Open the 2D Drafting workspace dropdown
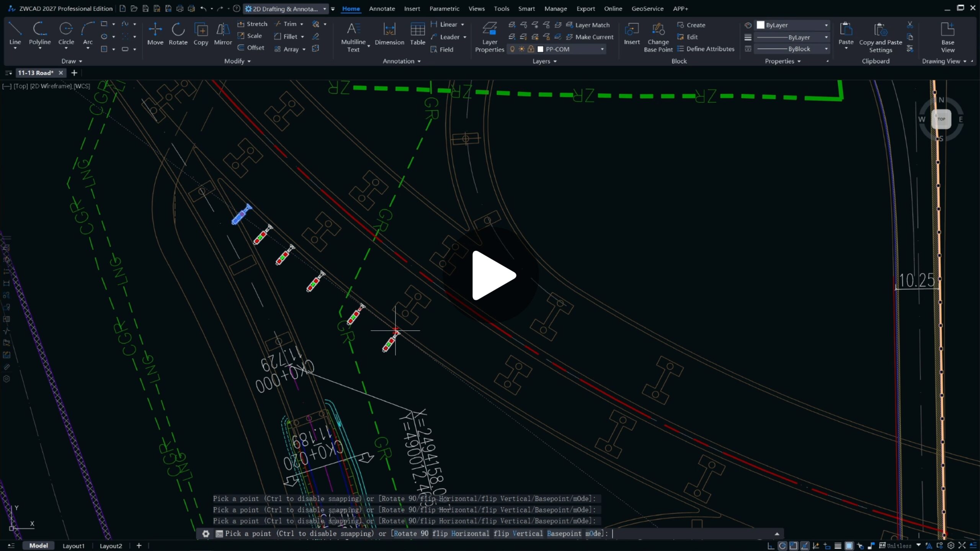 point(324,9)
